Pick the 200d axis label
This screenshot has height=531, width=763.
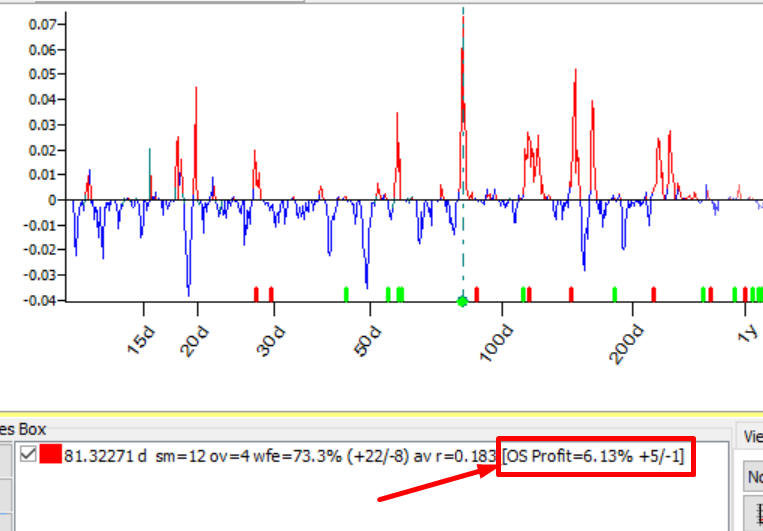click(x=629, y=343)
